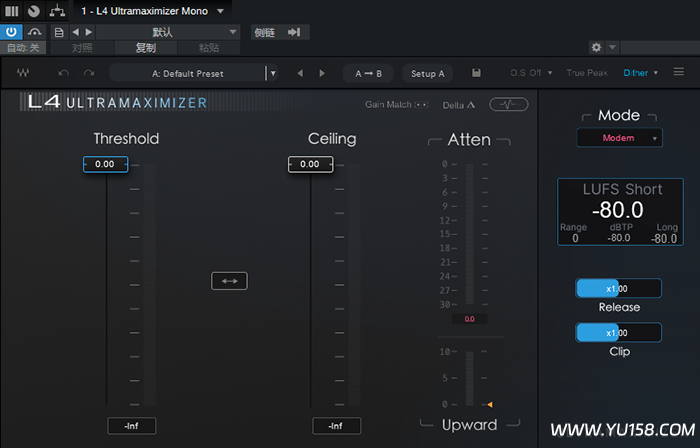Enable Delta monitoring
Screen dimensions: 700x448
(459, 104)
